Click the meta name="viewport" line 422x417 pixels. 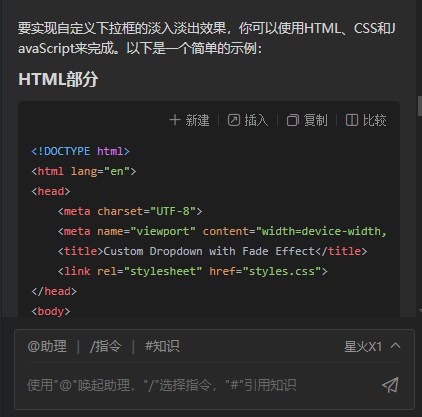pos(222,231)
